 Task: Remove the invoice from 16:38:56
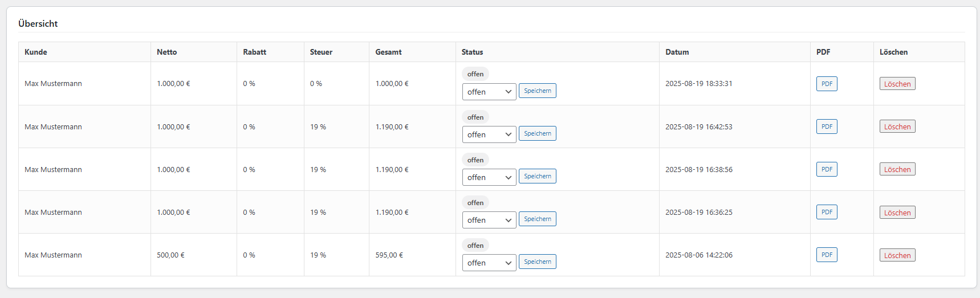[x=897, y=169]
